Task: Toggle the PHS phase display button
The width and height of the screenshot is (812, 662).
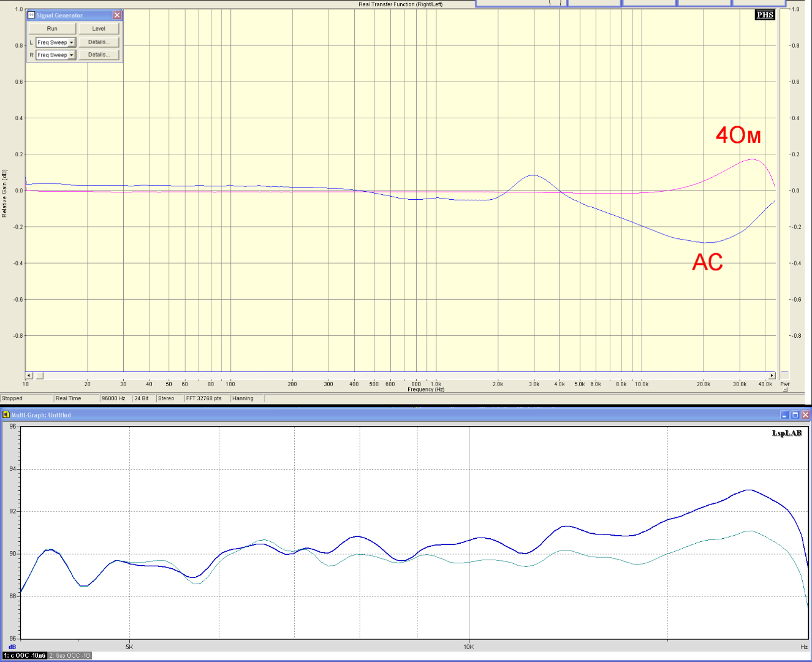Action: pyautogui.click(x=765, y=15)
